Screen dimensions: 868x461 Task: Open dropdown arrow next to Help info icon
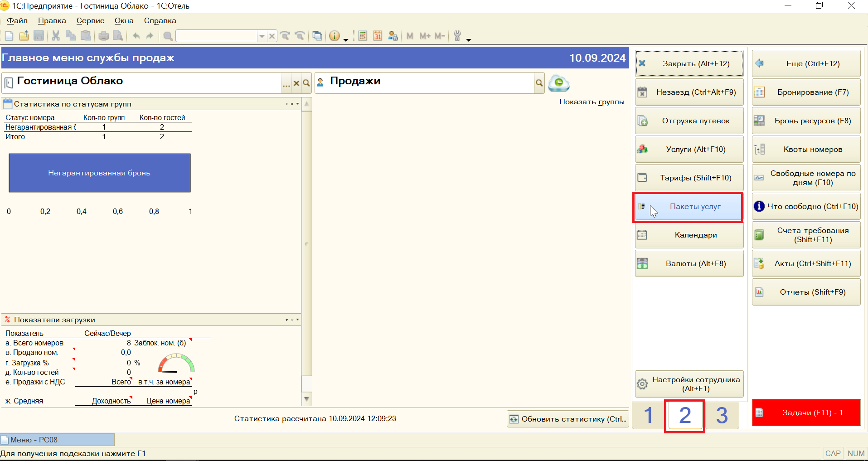coord(346,40)
